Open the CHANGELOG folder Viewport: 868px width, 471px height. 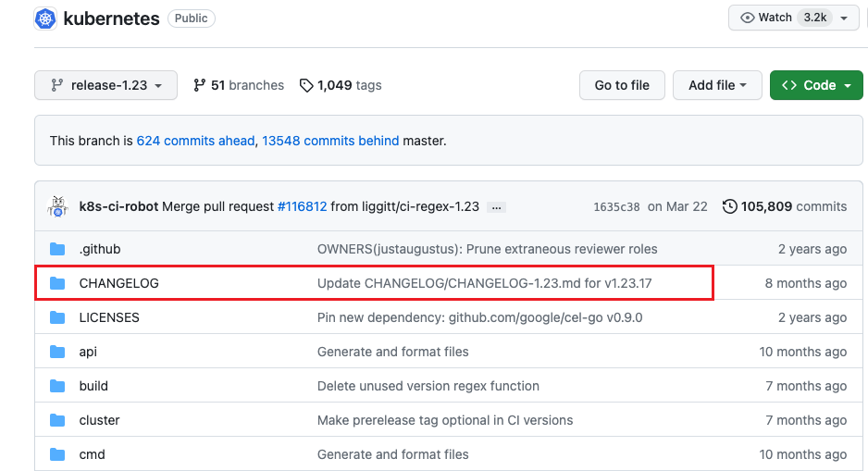[119, 283]
